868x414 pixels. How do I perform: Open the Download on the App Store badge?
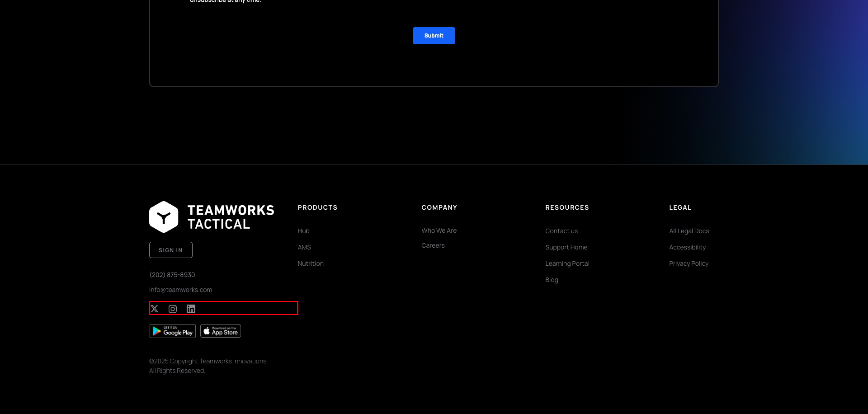tap(220, 330)
